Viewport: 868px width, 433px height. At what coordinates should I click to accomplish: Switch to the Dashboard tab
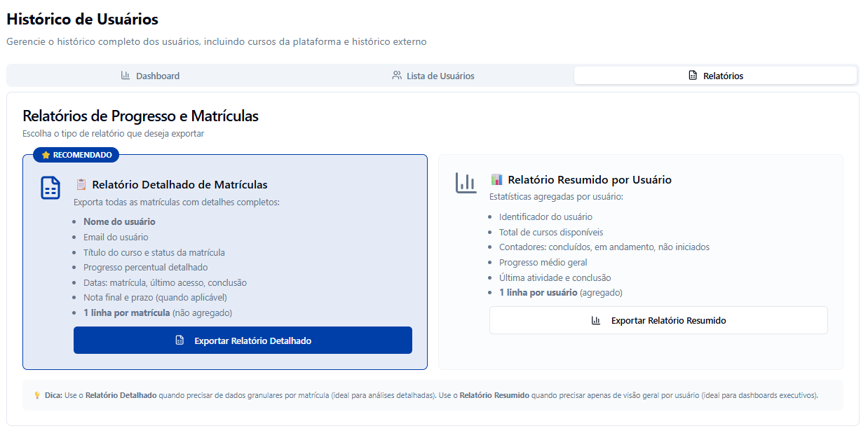click(x=150, y=76)
